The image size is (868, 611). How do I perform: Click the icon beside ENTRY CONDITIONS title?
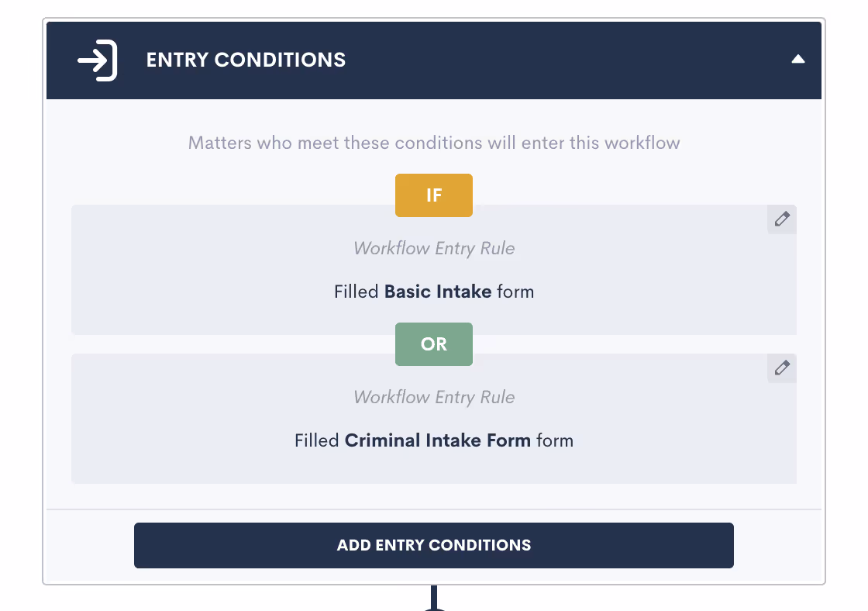96,60
